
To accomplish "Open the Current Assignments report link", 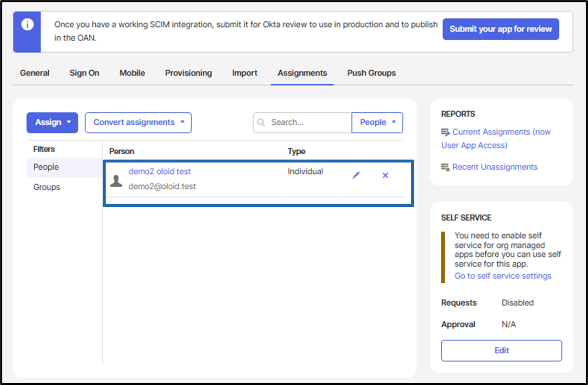I will (x=496, y=139).
